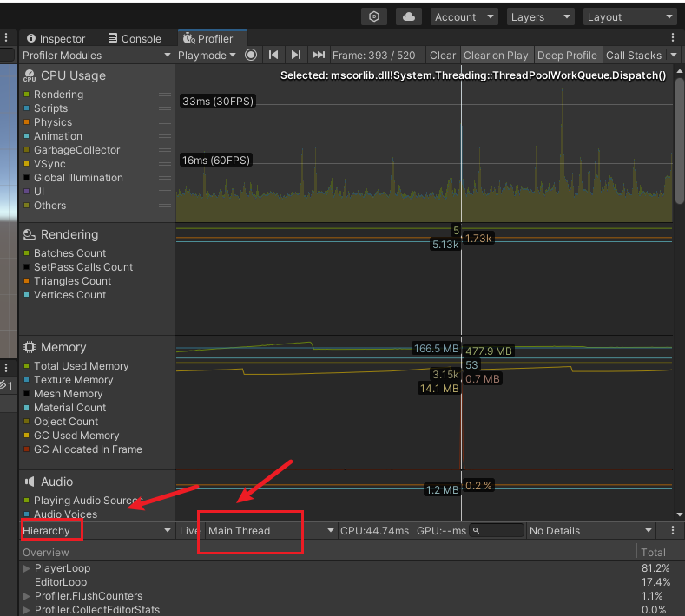Open the cloud services icon

point(408,17)
